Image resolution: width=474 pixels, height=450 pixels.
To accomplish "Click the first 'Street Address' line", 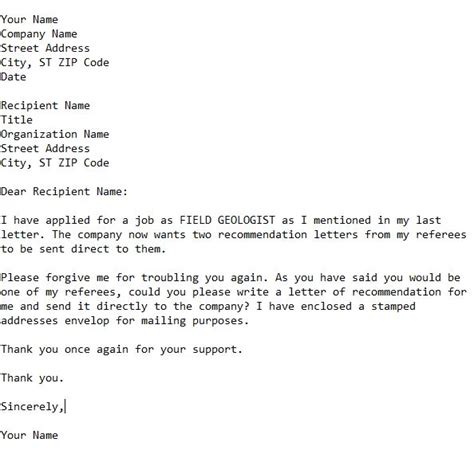I will [45, 48].
